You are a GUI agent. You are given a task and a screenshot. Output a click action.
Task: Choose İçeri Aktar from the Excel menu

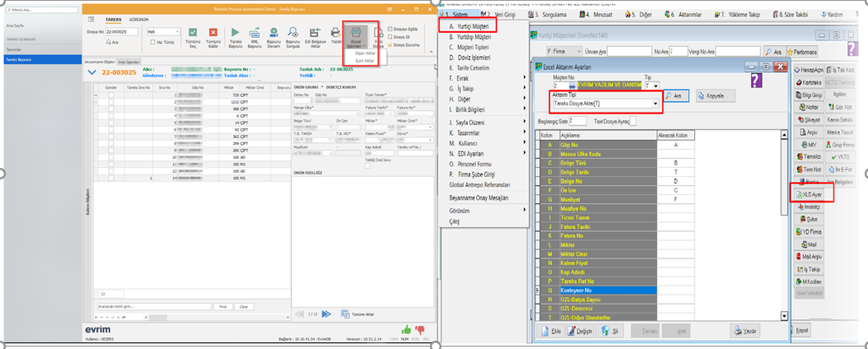click(x=365, y=60)
